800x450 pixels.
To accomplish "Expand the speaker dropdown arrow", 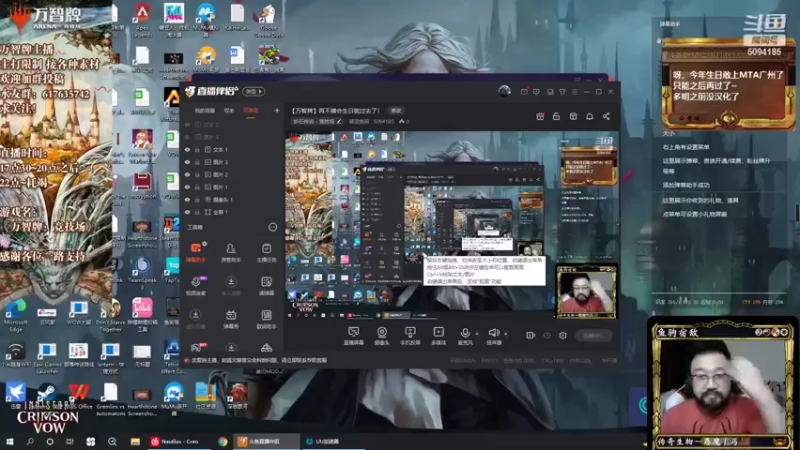I will 506,334.
